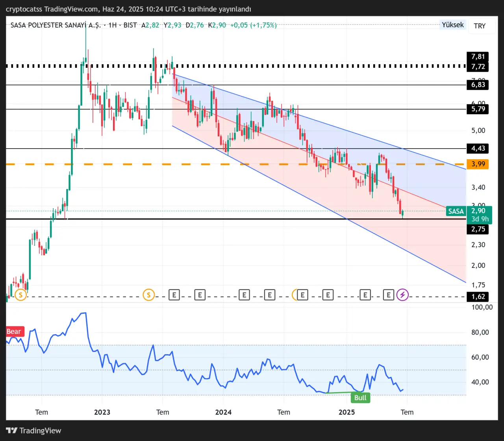
Task: Click the TradingView logo at bottom left
Action: click(x=33, y=430)
